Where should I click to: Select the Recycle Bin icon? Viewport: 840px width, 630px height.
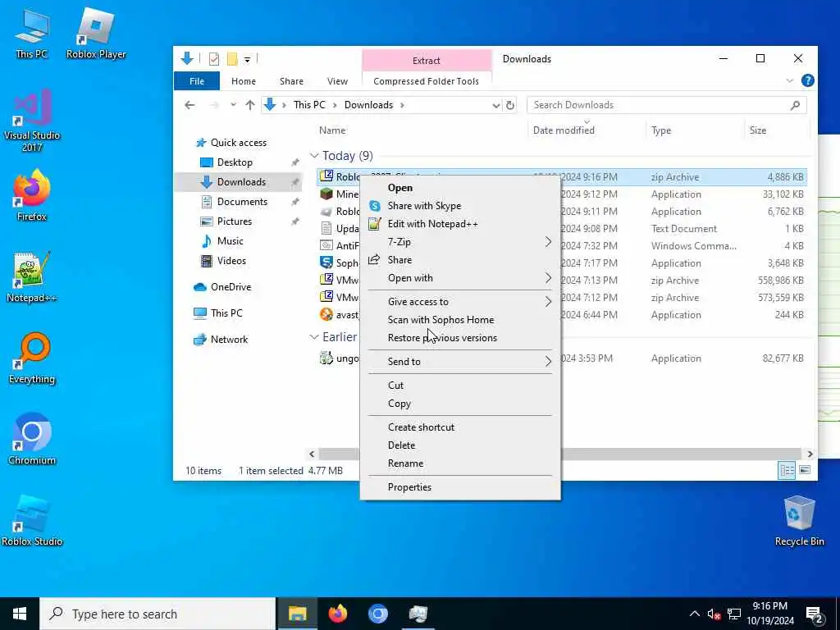click(799, 521)
